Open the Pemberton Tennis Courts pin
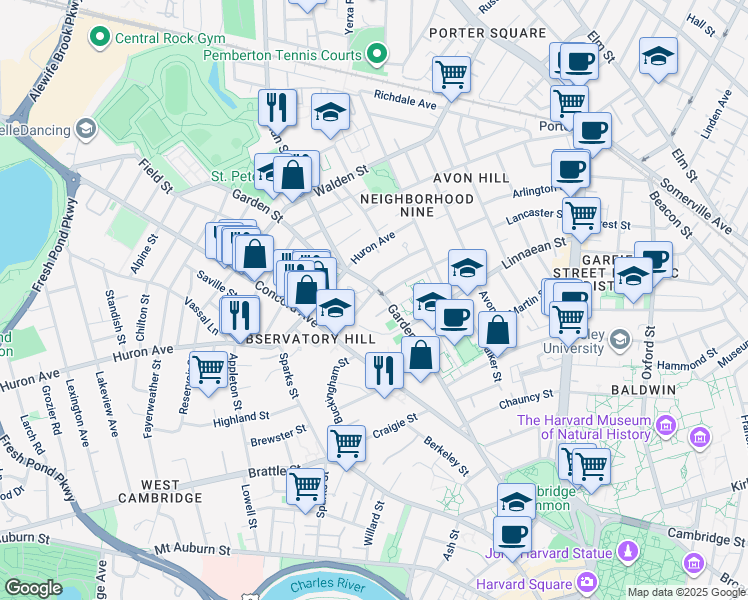The width and height of the screenshot is (748, 600). (x=376, y=52)
